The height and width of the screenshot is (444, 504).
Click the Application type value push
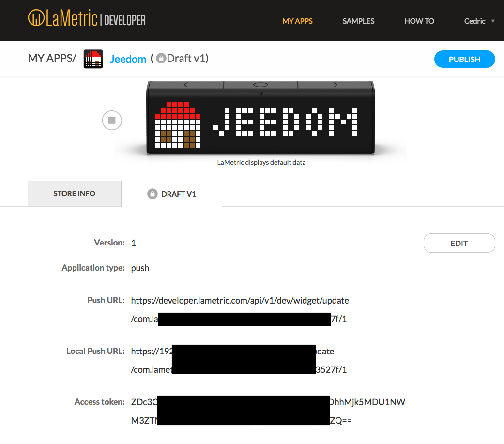point(140,268)
